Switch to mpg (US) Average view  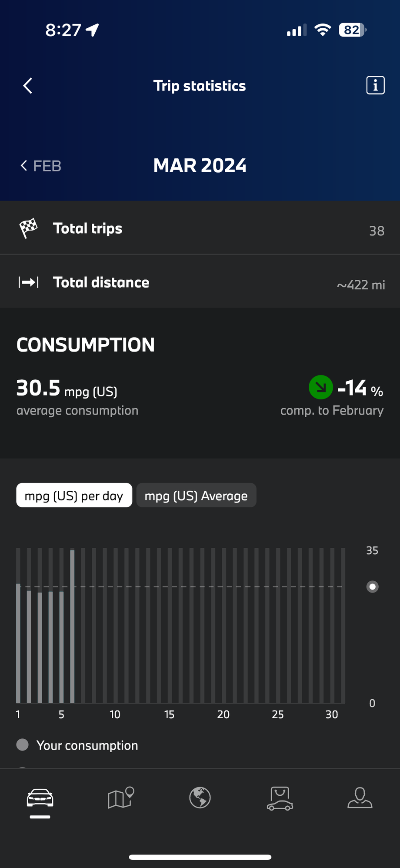pos(196,495)
